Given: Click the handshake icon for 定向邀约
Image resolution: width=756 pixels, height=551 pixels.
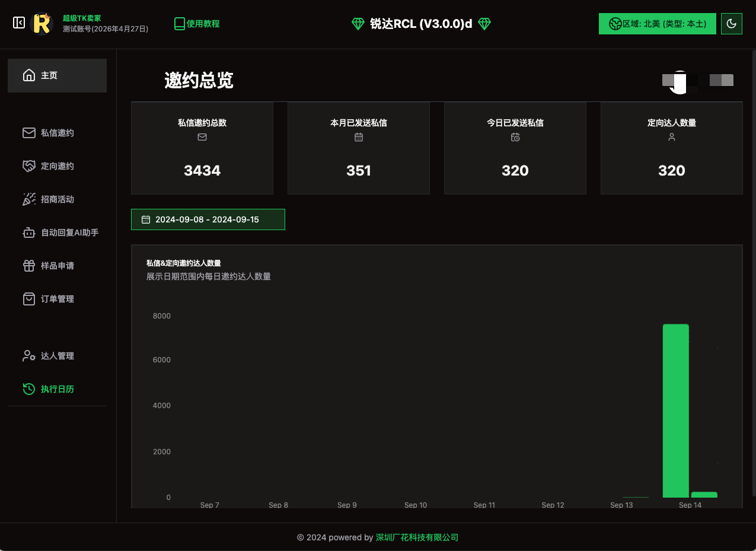Looking at the screenshot, I should 29,166.
